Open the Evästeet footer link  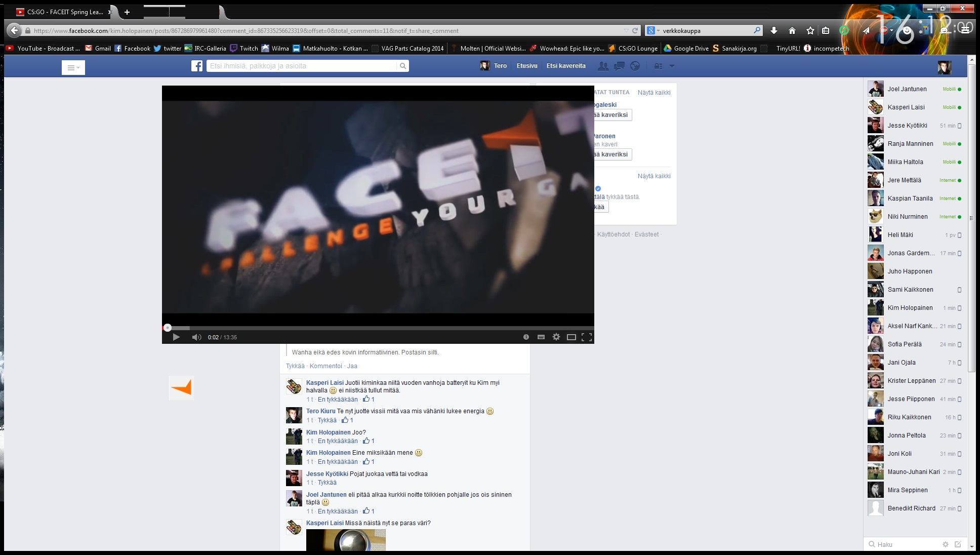(647, 234)
